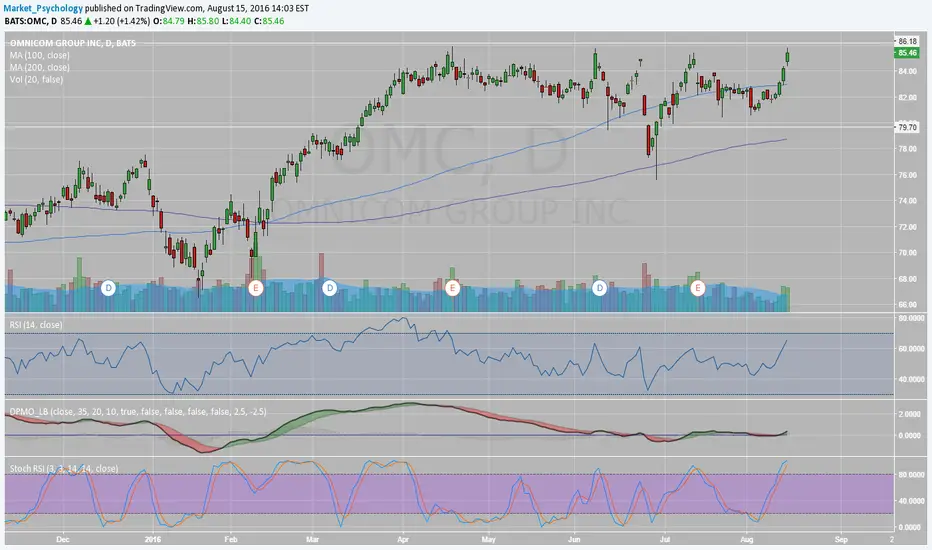This screenshot has width=932, height=550.
Task: Open the Market_Psychology author link
Action: (43, 8)
